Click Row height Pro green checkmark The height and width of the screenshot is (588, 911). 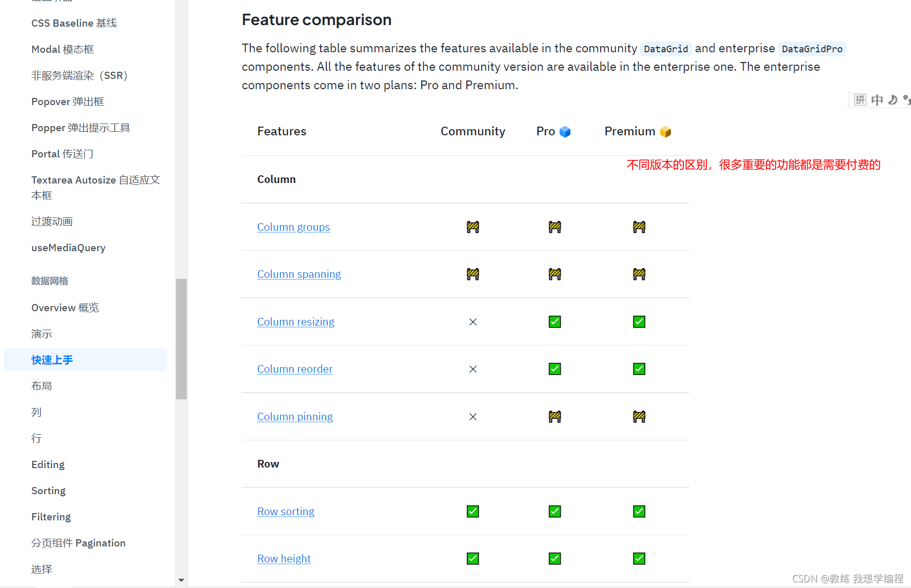tap(554, 559)
